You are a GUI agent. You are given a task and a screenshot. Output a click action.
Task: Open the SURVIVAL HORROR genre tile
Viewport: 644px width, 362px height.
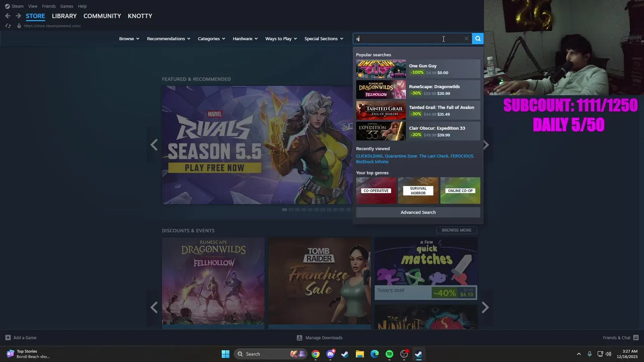tap(418, 191)
